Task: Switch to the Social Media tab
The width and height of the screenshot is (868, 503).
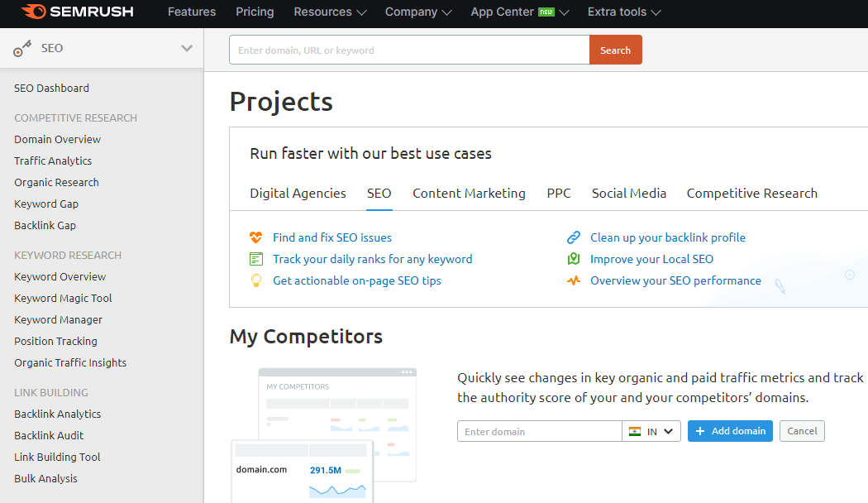Action: pos(629,194)
